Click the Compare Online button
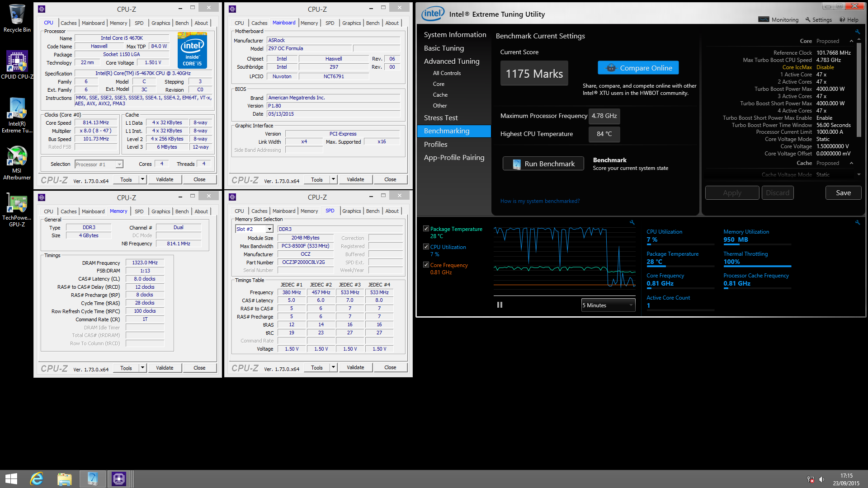868x488 pixels. click(638, 68)
